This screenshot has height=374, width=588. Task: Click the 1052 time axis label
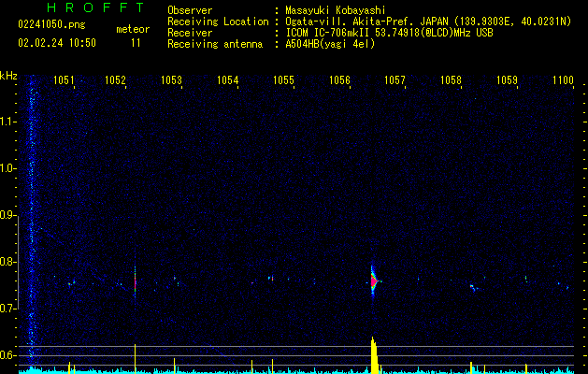[x=115, y=80]
